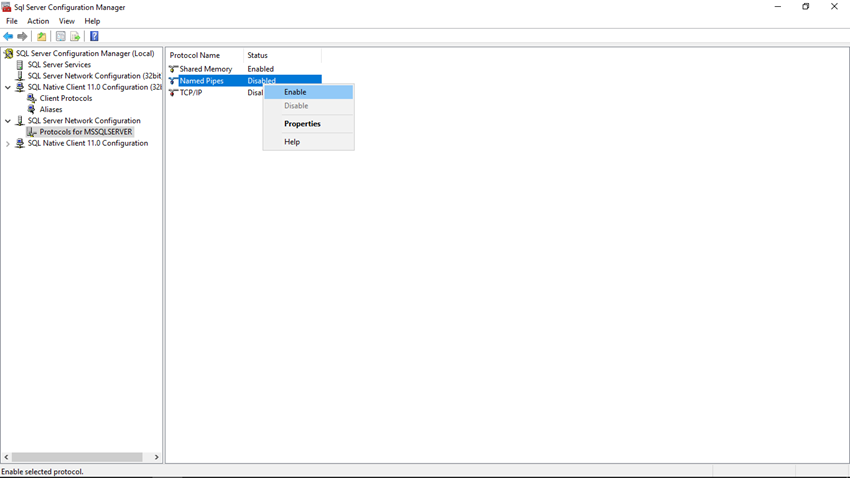850x478 pixels.
Task: Choose Properties from the context menu
Action: point(308,124)
